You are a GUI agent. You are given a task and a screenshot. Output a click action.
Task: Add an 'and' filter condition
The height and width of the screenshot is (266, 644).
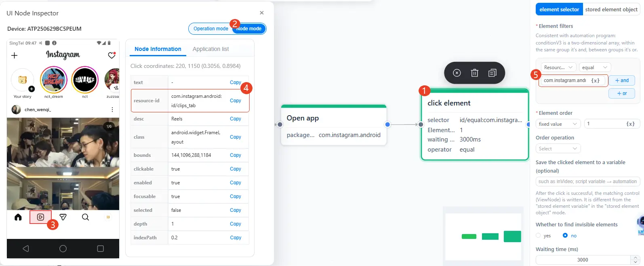[x=622, y=80]
